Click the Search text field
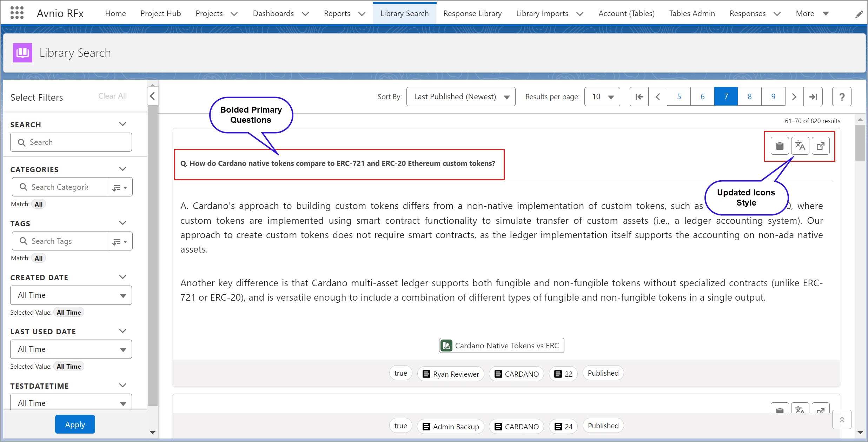Viewport: 868px width, 442px height. (x=71, y=142)
